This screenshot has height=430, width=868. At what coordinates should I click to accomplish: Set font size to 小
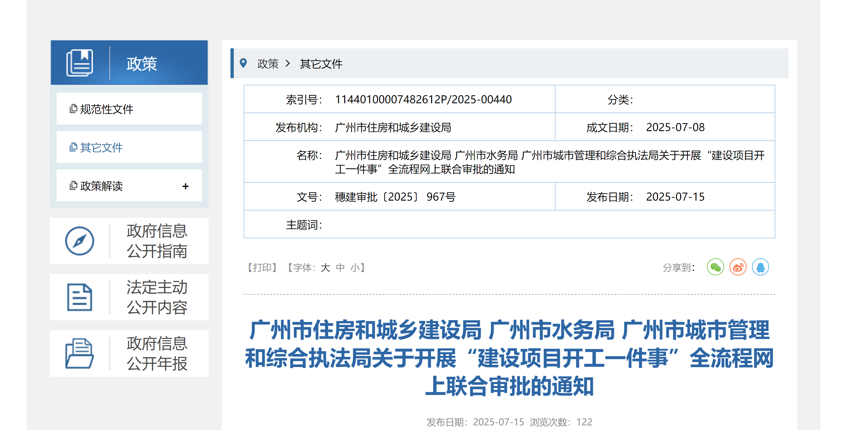tap(355, 267)
